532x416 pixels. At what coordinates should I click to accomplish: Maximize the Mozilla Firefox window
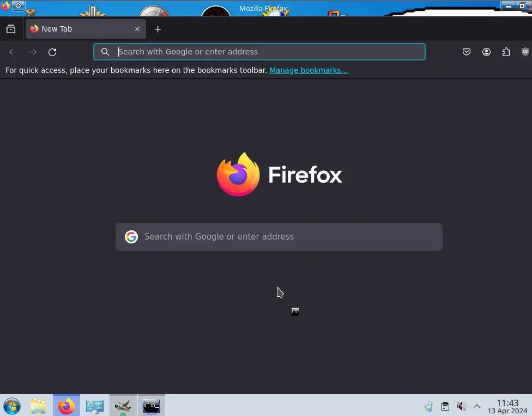pos(523,5)
